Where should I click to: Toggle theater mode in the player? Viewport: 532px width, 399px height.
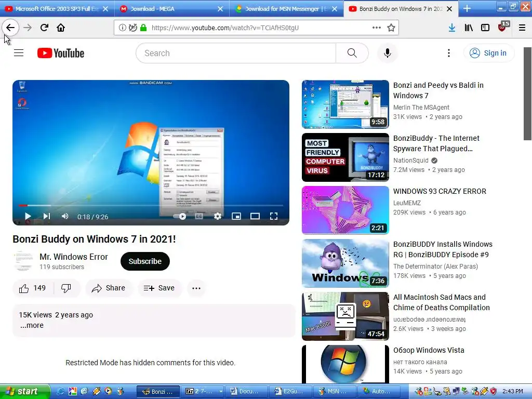[255, 216]
